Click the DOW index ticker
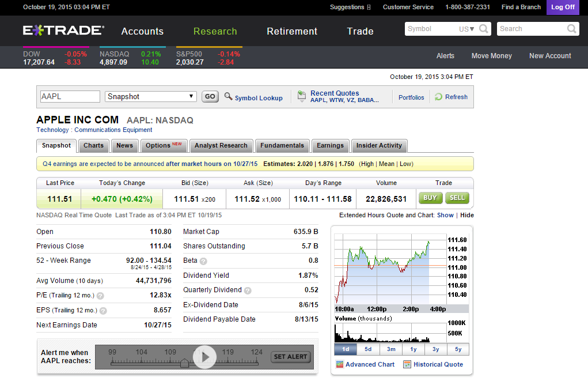Screen dimensions: 588x381 [55, 58]
